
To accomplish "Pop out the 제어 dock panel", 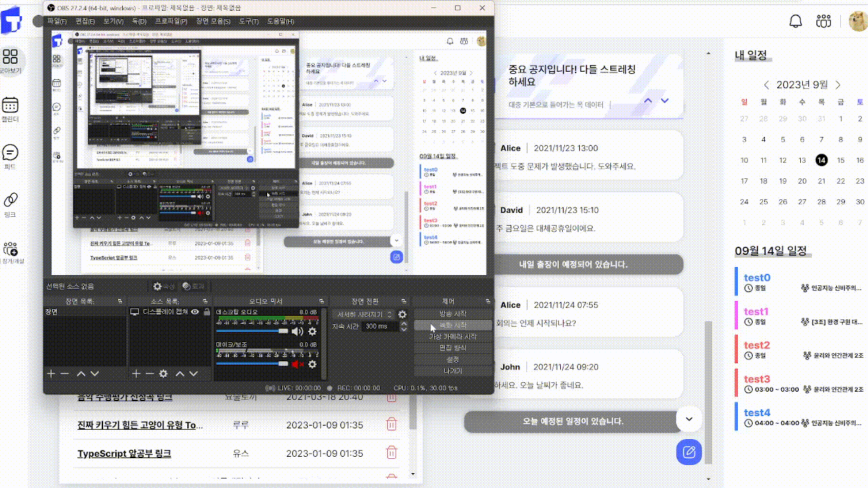I will point(488,301).
